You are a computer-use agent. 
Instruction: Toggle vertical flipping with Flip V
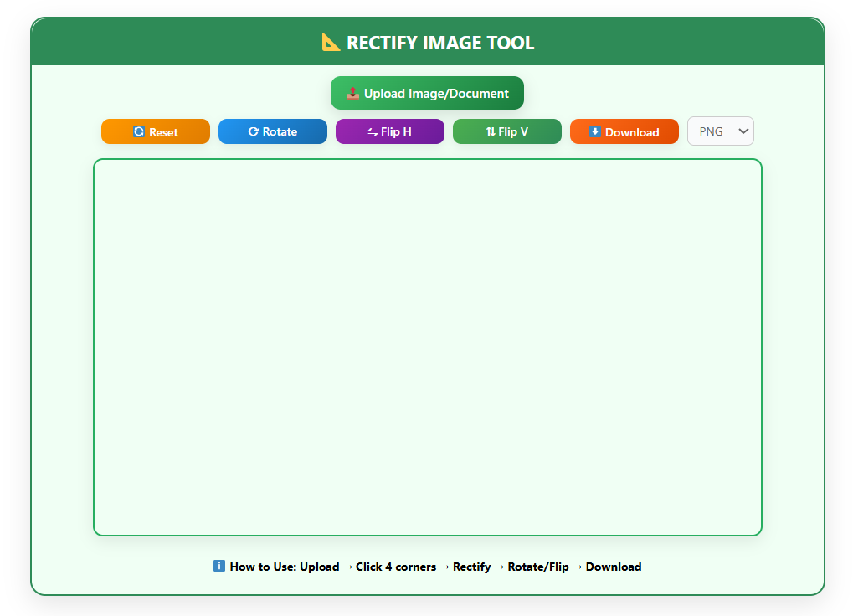(506, 131)
